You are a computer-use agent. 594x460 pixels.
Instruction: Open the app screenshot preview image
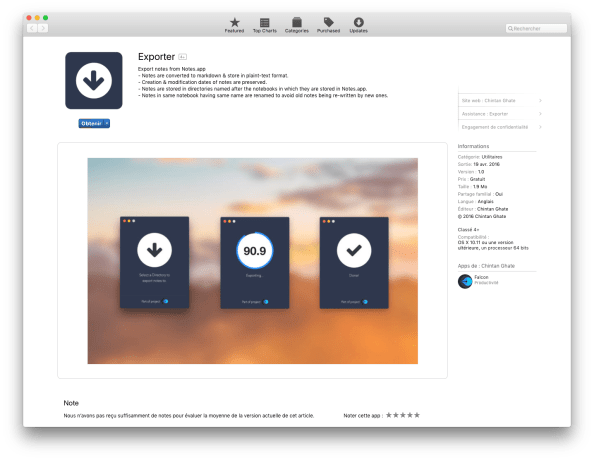(x=253, y=261)
